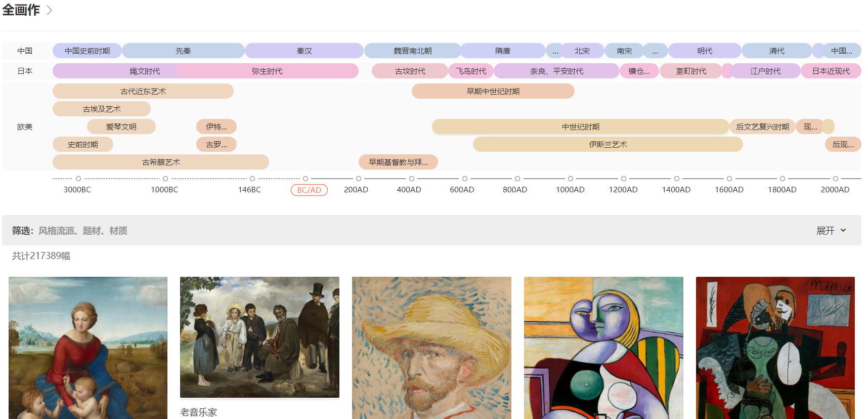Open the Madonna and children painting
The image size is (868, 419).
coord(88,348)
